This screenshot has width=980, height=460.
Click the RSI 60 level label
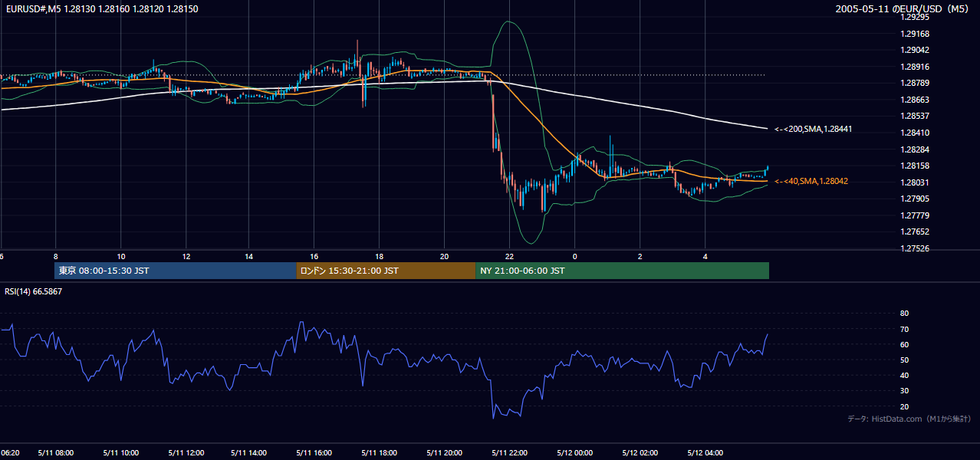tap(904, 344)
